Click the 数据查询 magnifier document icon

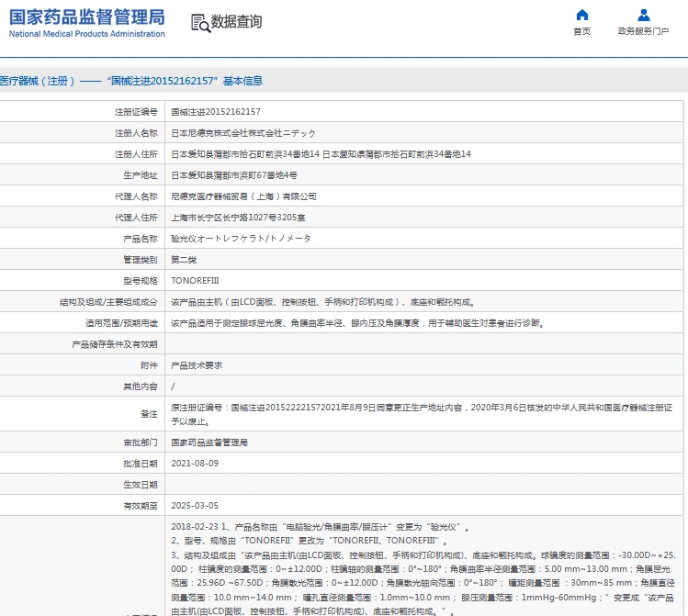(199, 23)
